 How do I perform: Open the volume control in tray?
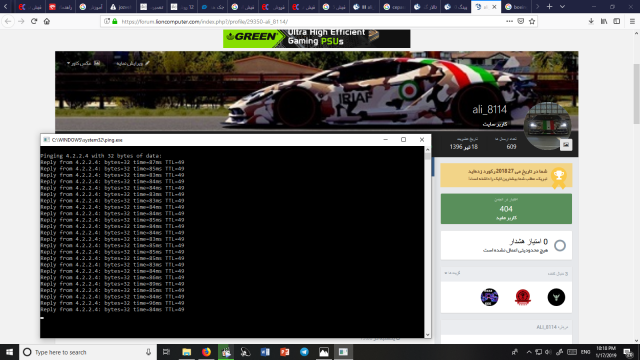548,352
